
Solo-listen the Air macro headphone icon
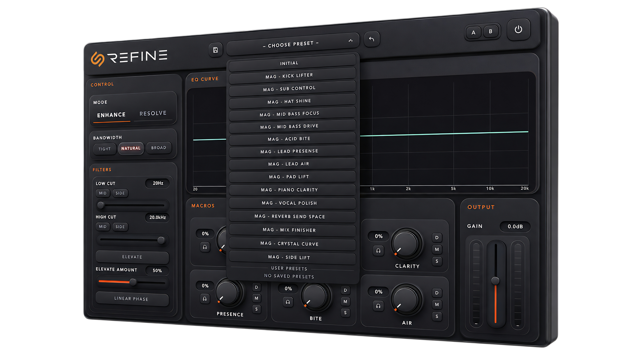click(378, 306)
